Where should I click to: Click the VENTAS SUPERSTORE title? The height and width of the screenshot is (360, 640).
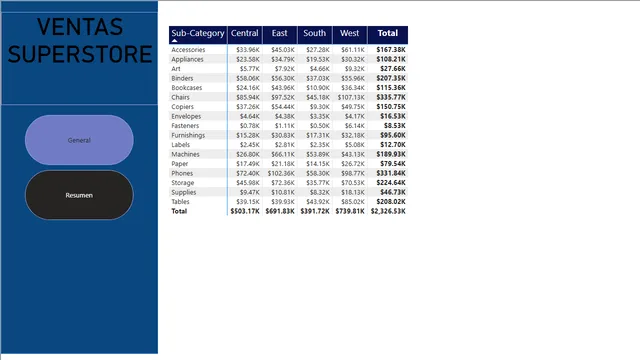(80, 40)
